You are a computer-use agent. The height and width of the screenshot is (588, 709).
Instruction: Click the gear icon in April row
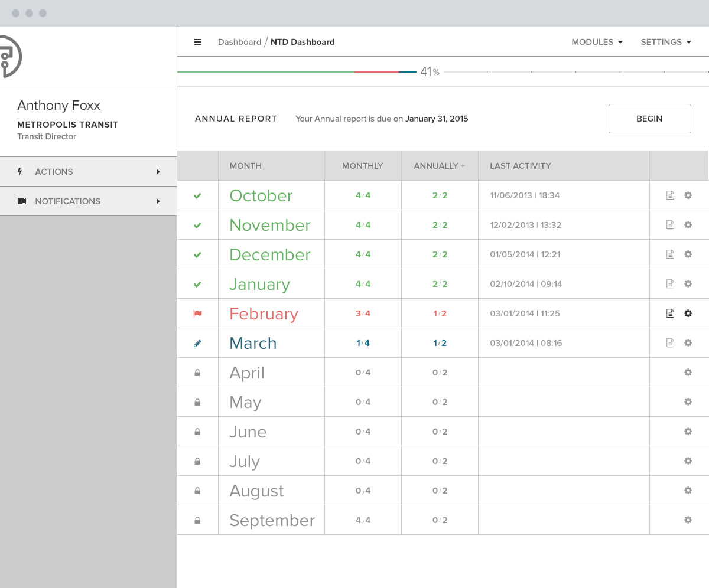688,373
